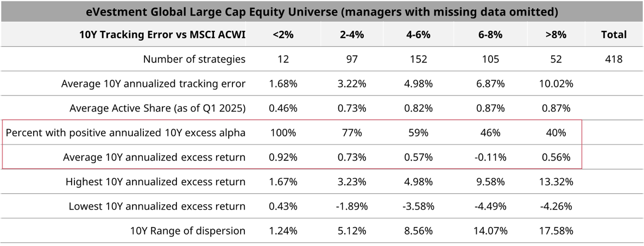The height and width of the screenshot is (246, 644).
Task: Click the 17.58% range of dispersion cell
Action: click(x=555, y=231)
